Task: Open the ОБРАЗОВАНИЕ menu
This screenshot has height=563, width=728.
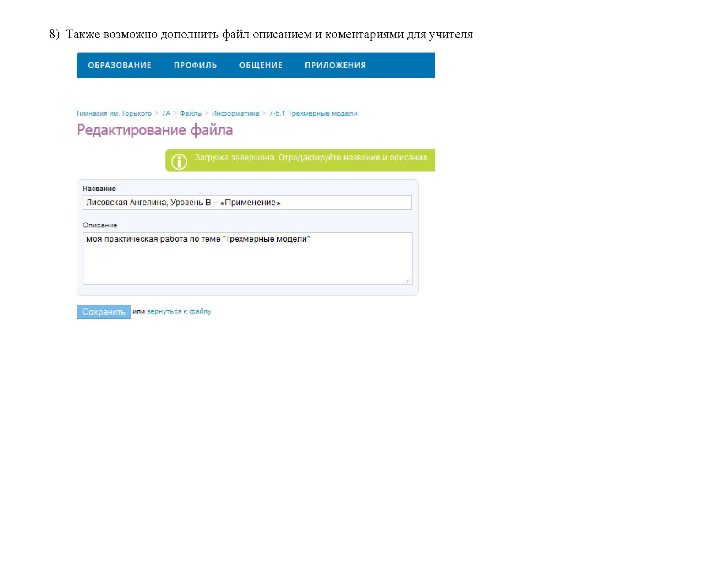Action: point(120,65)
